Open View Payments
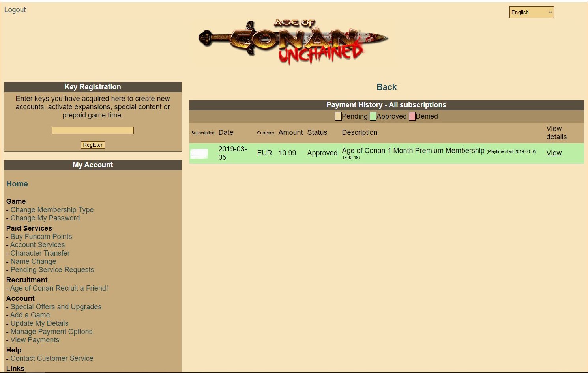This screenshot has width=588, height=373. pos(35,340)
